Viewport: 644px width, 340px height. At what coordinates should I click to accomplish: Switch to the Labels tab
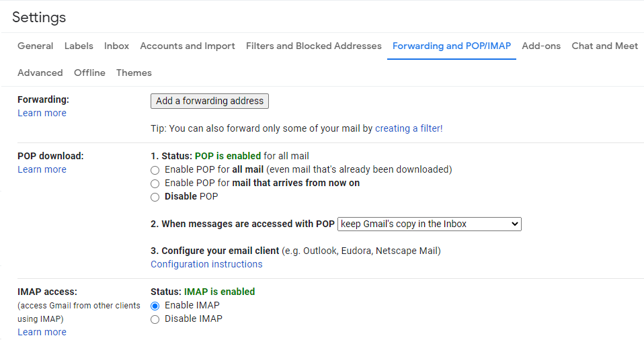(79, 46)
